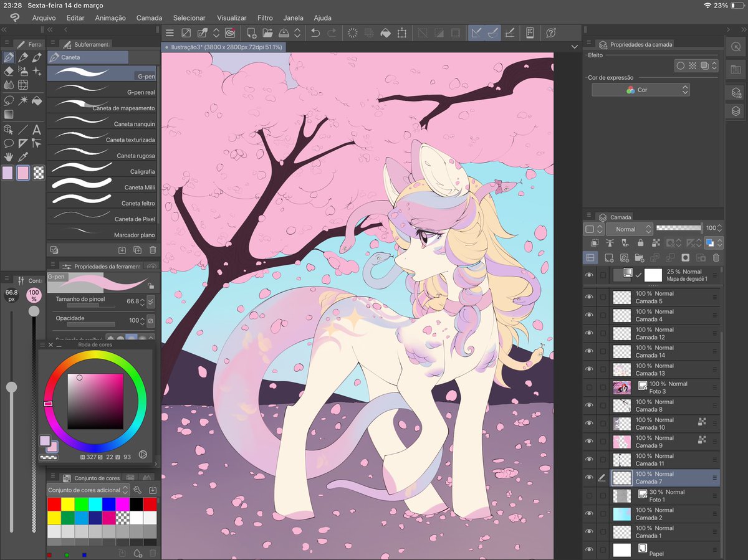
Task: Expand the canvas tab chevron at right
Action: point(574,47)
